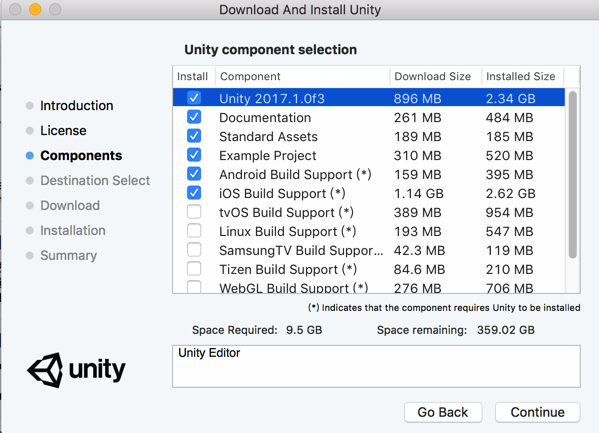Click the Unity logo icon
599x433 pixels.
45,370
